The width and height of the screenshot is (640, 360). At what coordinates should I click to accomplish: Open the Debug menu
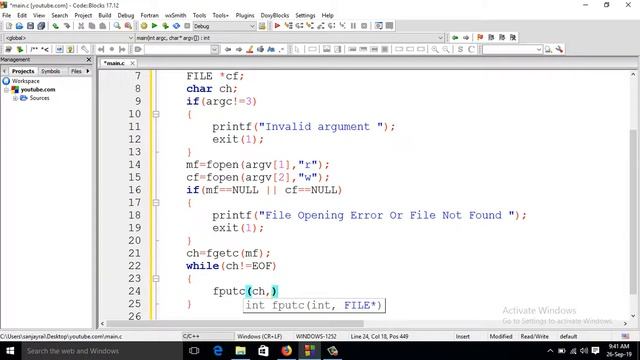coord(126,15)
